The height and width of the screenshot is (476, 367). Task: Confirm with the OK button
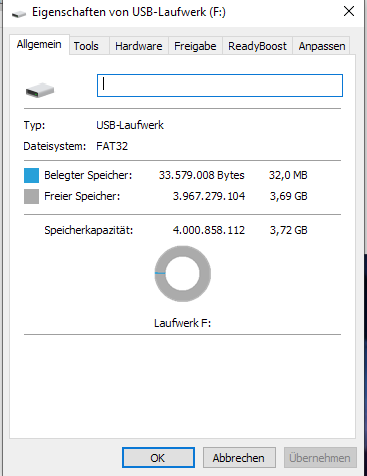158,458
